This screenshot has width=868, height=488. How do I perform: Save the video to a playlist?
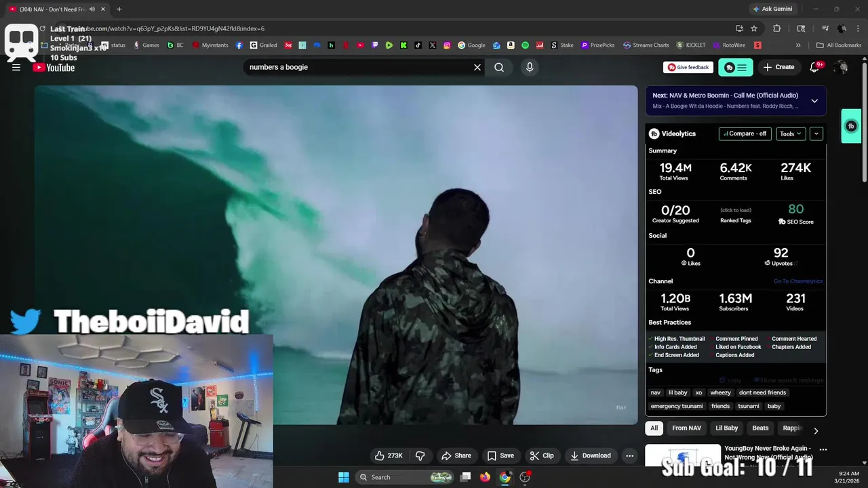[x=500, y=455]
